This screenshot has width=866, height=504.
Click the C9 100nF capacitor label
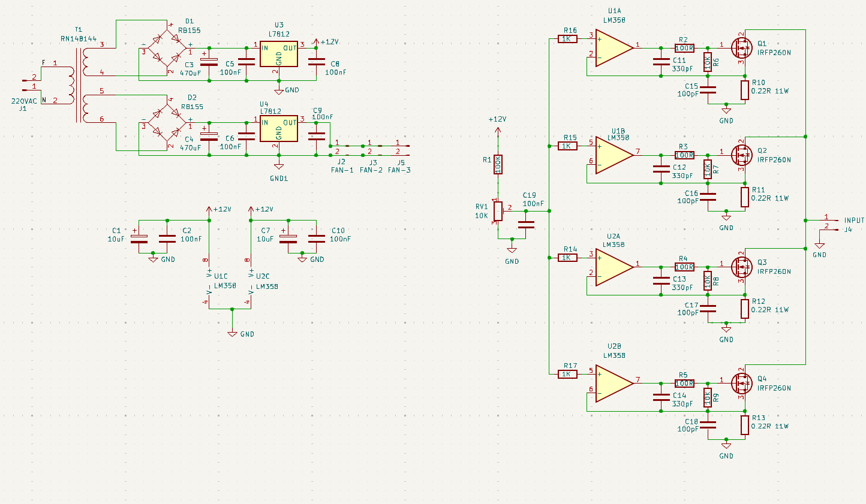(x=323, y=113)
